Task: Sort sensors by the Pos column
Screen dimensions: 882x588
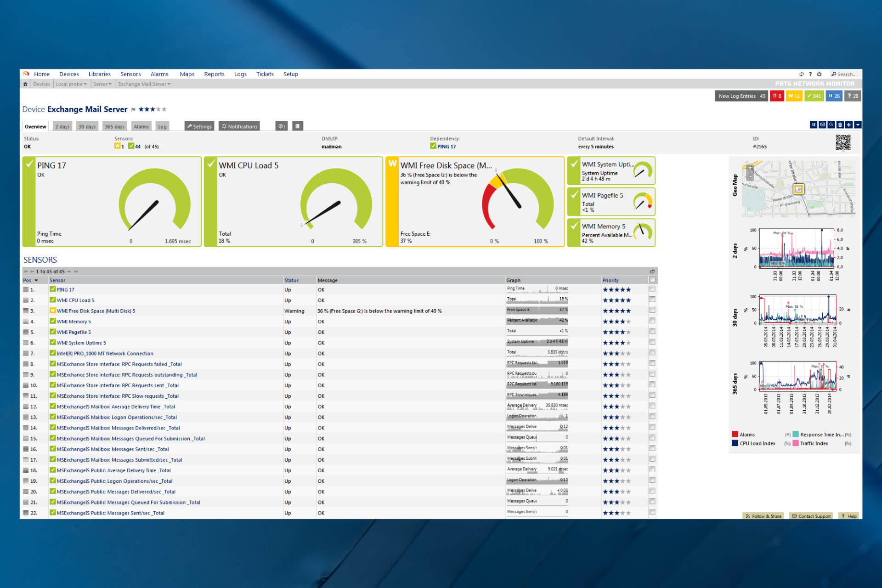Action: 30,280
